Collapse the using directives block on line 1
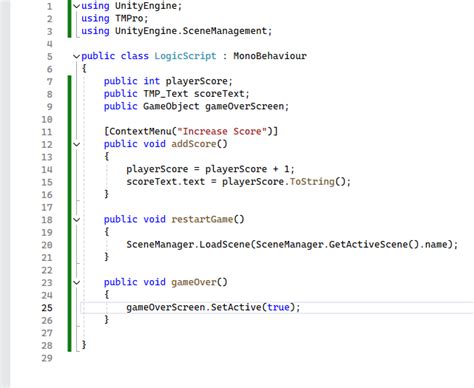 77,6
